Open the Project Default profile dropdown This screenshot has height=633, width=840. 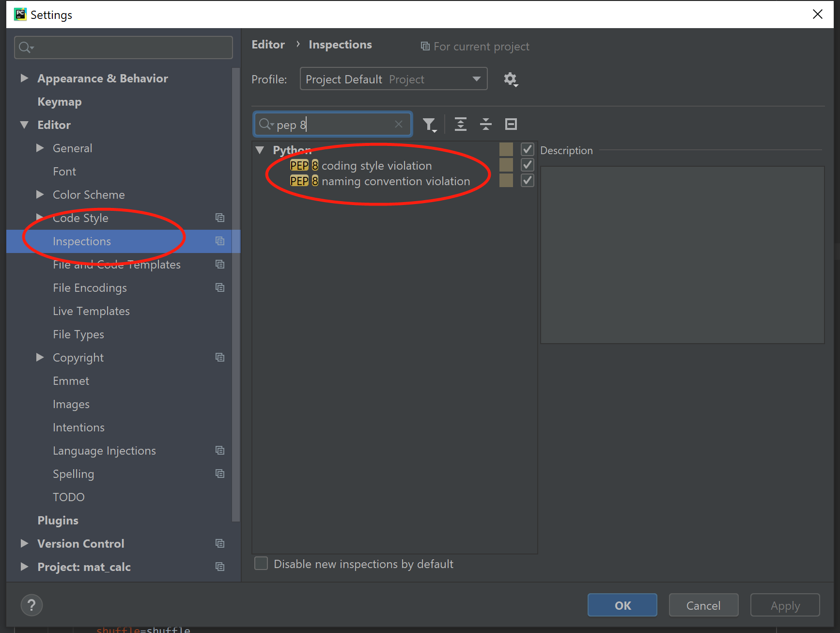393,79
